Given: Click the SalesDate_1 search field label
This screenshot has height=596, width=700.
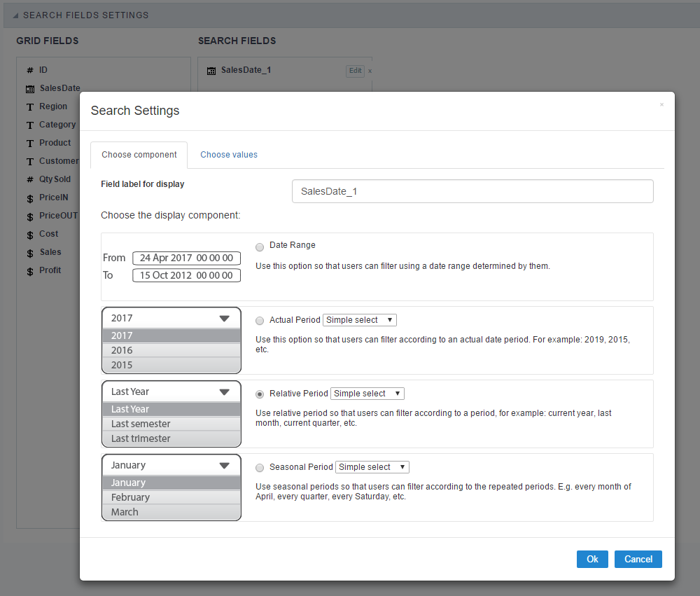Looking at the screenshot, I should coord(246,70).
